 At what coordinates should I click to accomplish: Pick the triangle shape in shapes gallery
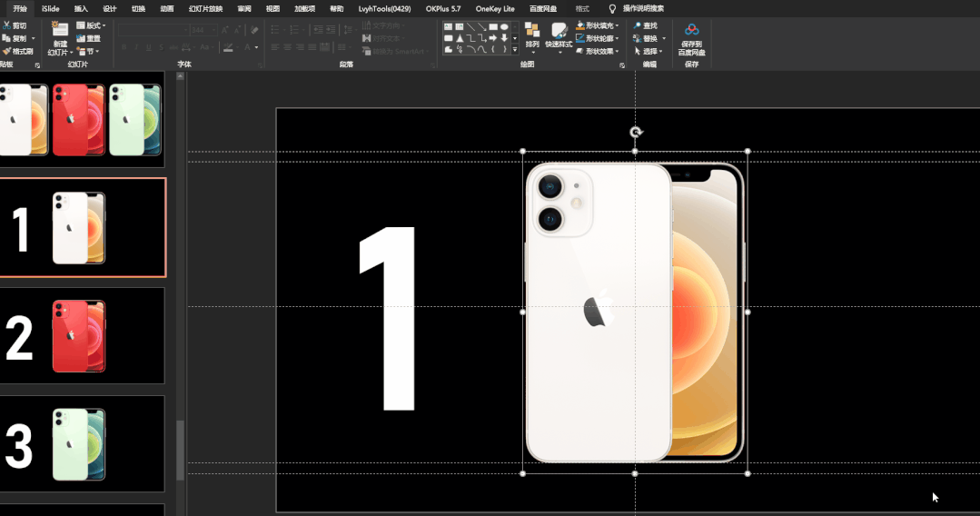pyautogui.click(x=460, y=38)
